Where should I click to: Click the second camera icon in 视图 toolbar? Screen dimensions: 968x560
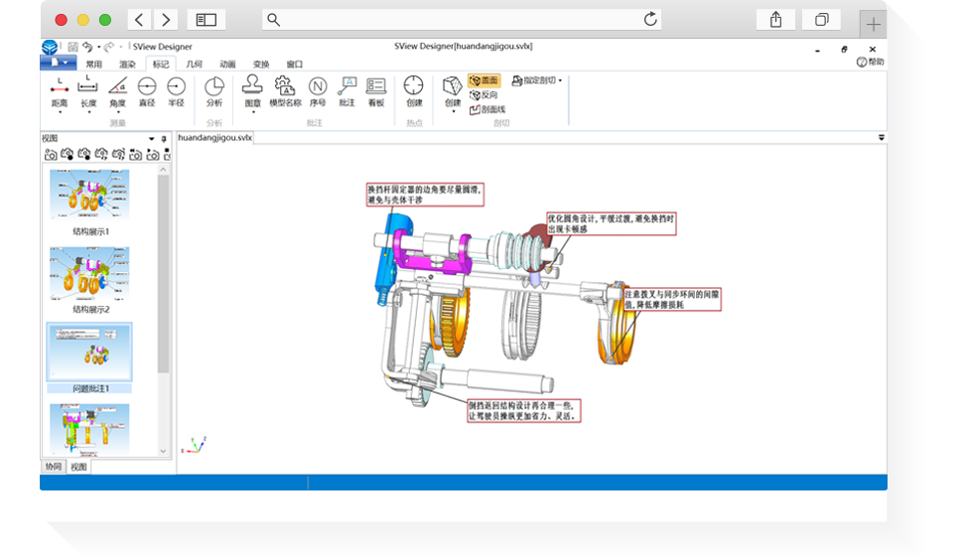68,154
